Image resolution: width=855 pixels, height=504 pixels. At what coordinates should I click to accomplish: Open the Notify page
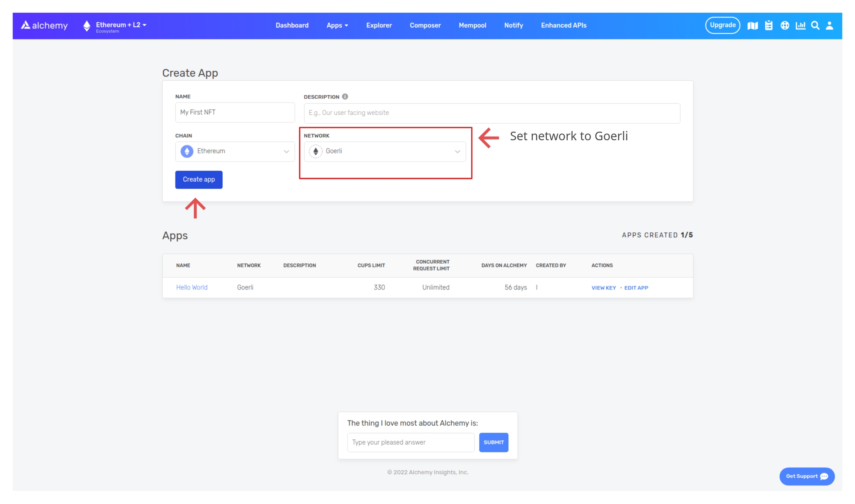(514, 25)
